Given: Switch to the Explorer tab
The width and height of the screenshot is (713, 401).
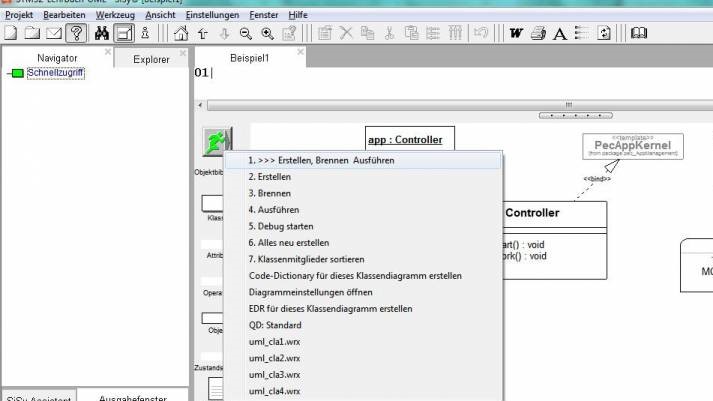Looking at the screenshot, I should (x=151, y=59).
